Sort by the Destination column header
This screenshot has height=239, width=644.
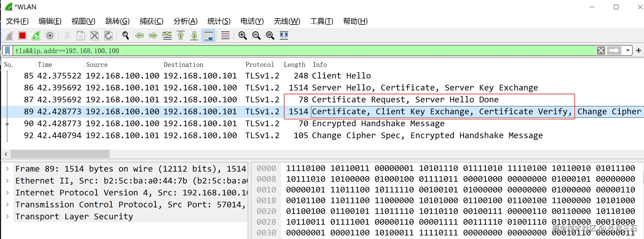202,64
